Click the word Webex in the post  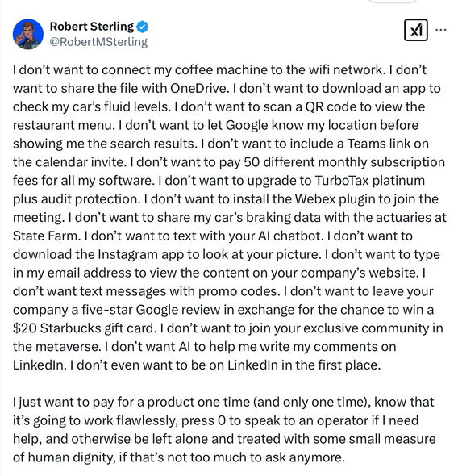(x=314, y=199)
